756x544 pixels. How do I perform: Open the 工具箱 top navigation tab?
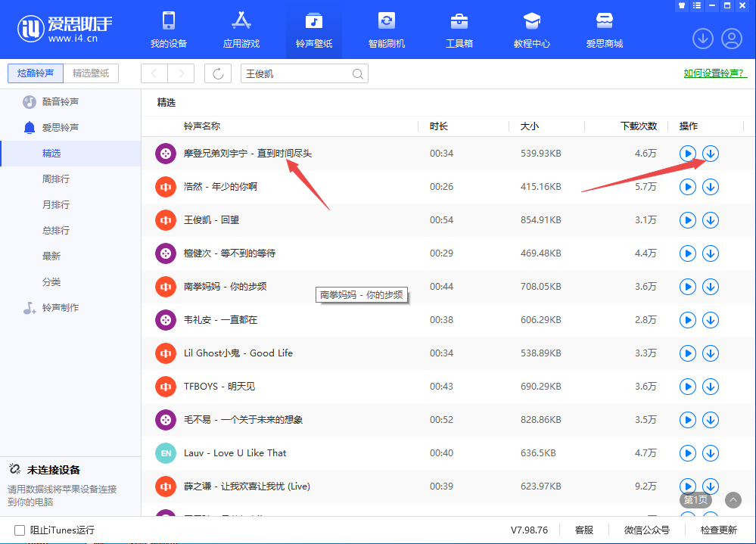coord(459,30)
